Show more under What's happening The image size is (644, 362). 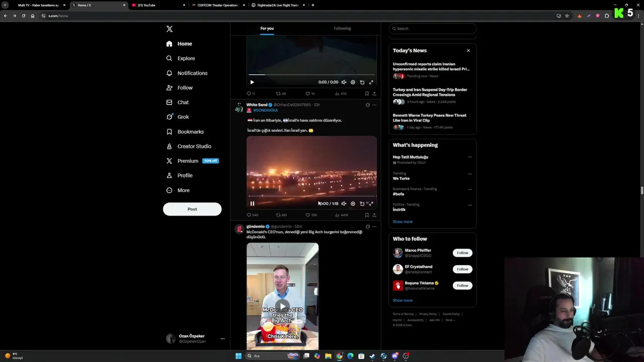click(x=403, y=222)
